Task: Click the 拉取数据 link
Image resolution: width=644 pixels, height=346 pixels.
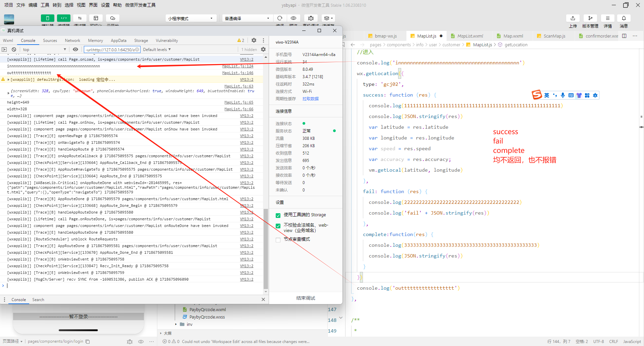Action: click(x=311, y=99)
